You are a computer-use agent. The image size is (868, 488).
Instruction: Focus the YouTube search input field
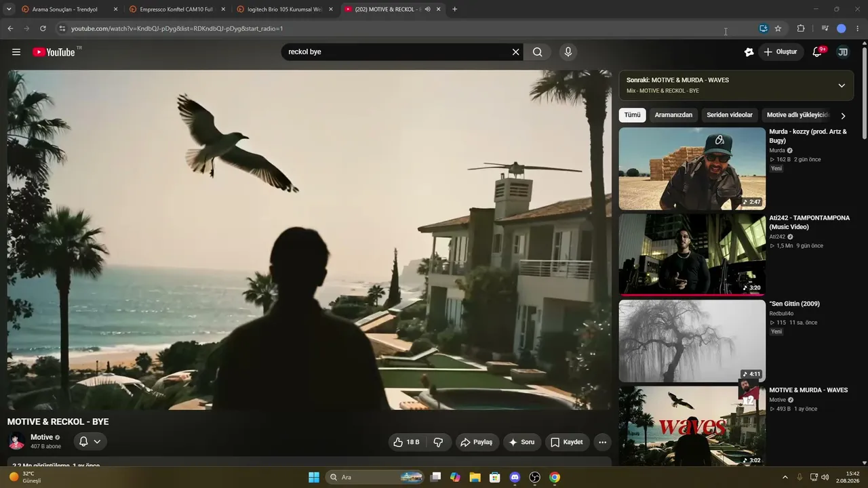tap(397, 52)
